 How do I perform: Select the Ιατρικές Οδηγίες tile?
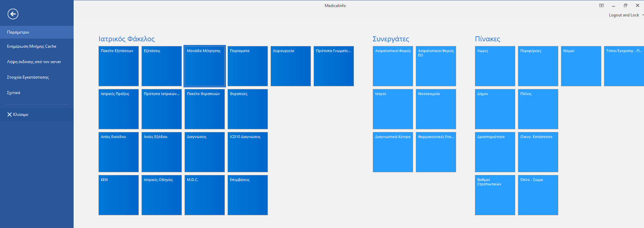[x=161, y=195]
